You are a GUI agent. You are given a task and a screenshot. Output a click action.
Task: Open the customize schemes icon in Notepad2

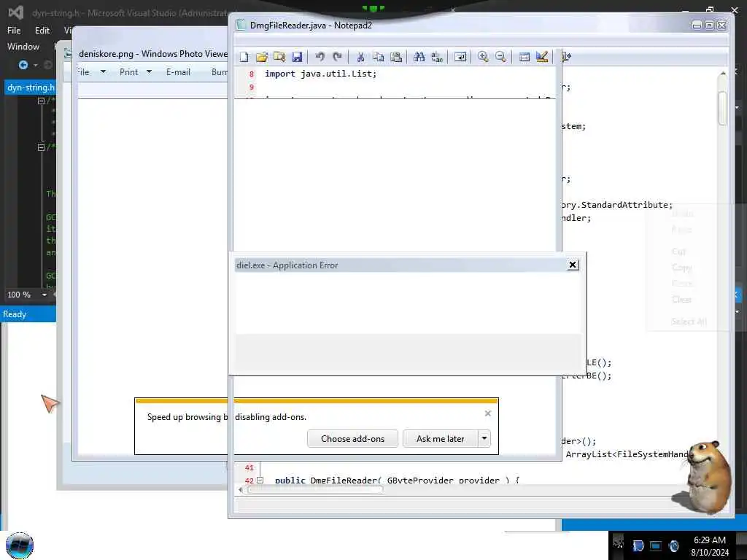pos(542,57)
